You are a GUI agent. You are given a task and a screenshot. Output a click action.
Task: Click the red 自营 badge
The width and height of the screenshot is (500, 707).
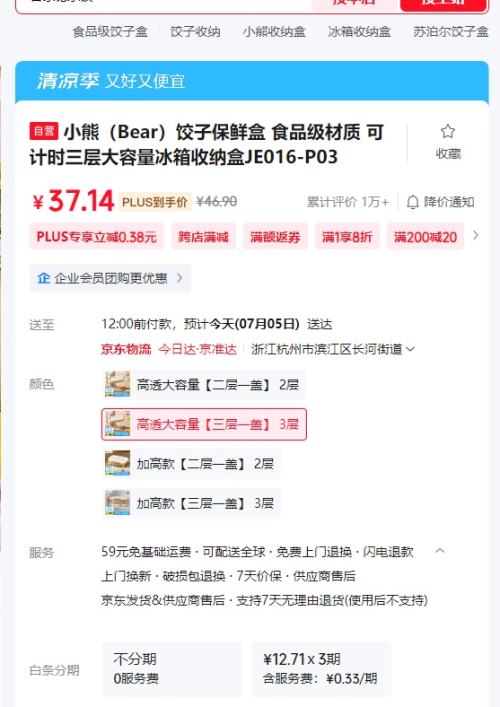point(44,131)
